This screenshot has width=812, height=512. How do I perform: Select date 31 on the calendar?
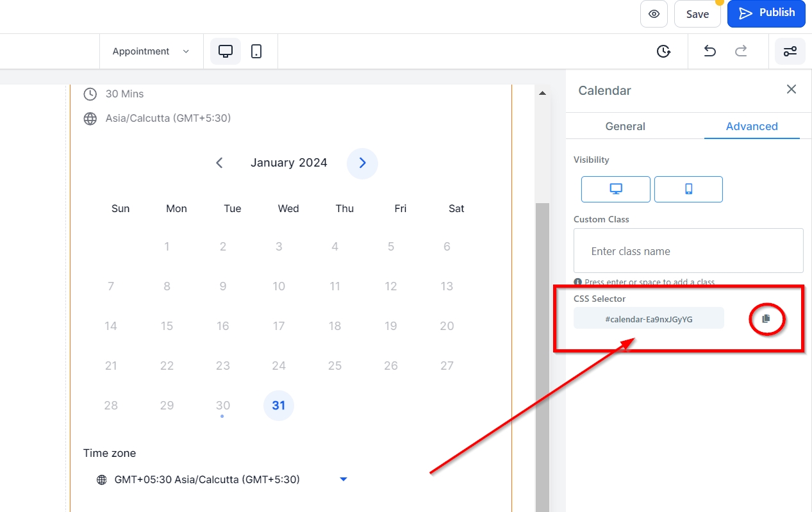(279, 406)
